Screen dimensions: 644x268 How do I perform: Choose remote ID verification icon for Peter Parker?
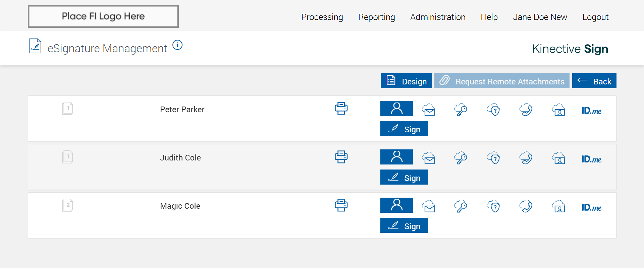coord(558,110)
